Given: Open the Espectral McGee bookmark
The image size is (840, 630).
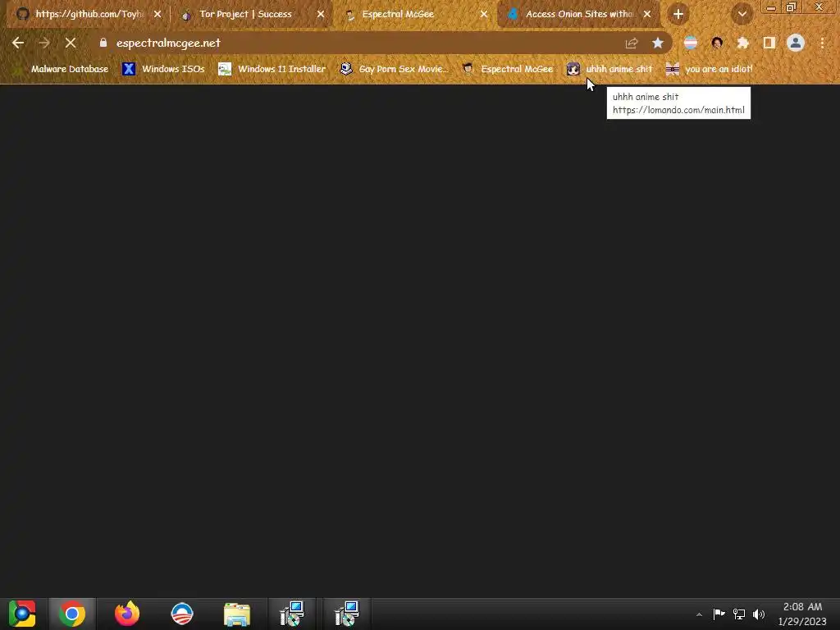Looking at the screenshot, I should (508, 69).
